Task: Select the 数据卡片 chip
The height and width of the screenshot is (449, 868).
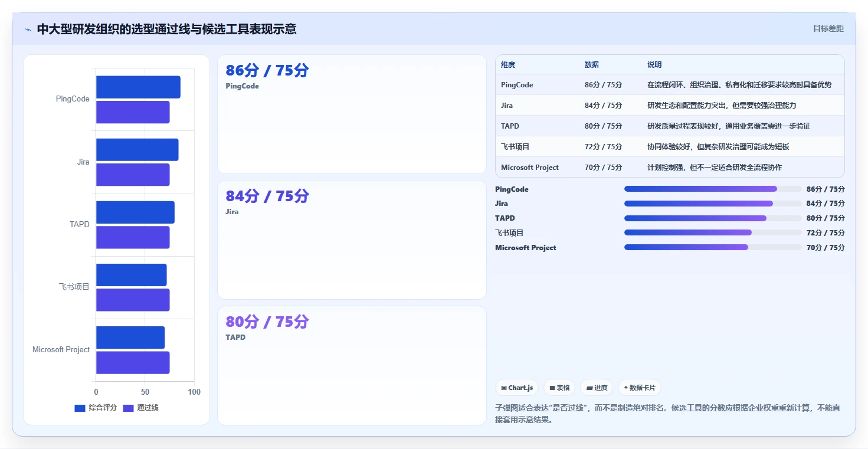Action: tap(640, 388)
